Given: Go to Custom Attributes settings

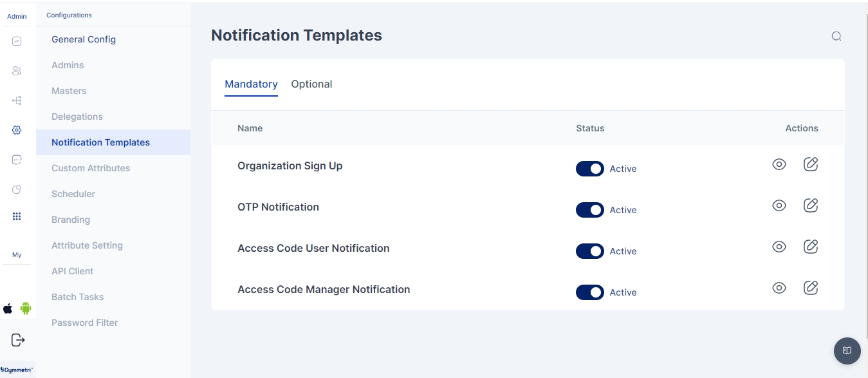Looking at the screenshot, I should click(91, 168).
